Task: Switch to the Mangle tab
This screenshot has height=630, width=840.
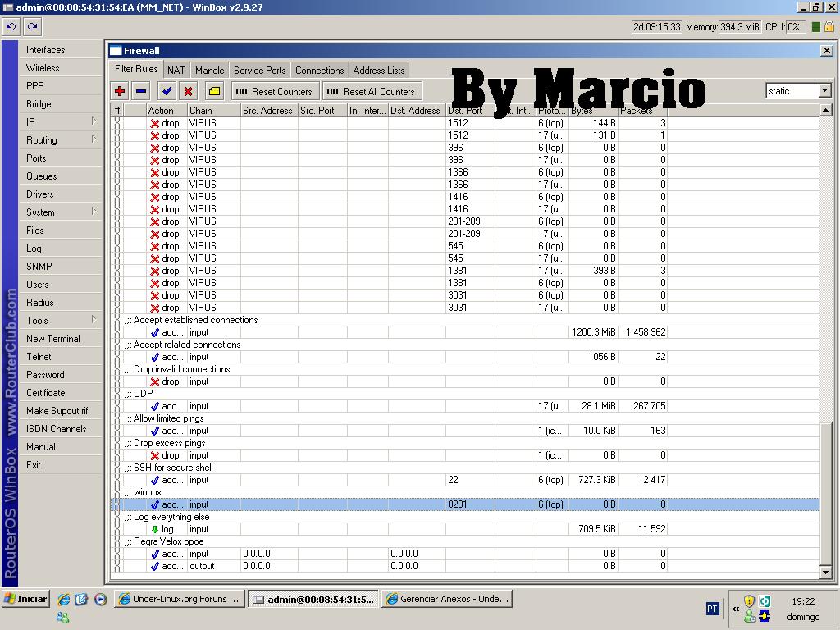Action: 209,71
